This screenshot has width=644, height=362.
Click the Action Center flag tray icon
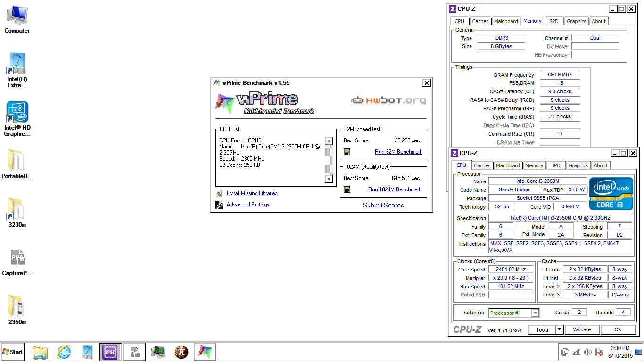599,352
